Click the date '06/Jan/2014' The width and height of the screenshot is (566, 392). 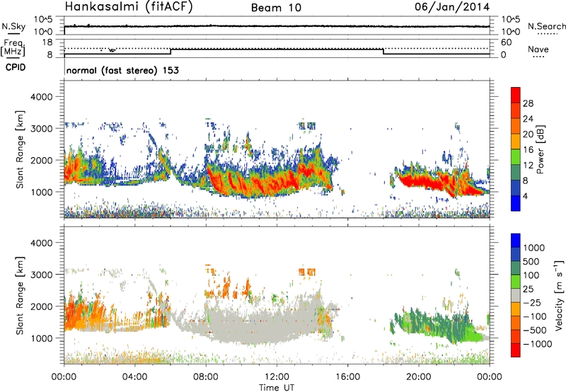point(452,7)
